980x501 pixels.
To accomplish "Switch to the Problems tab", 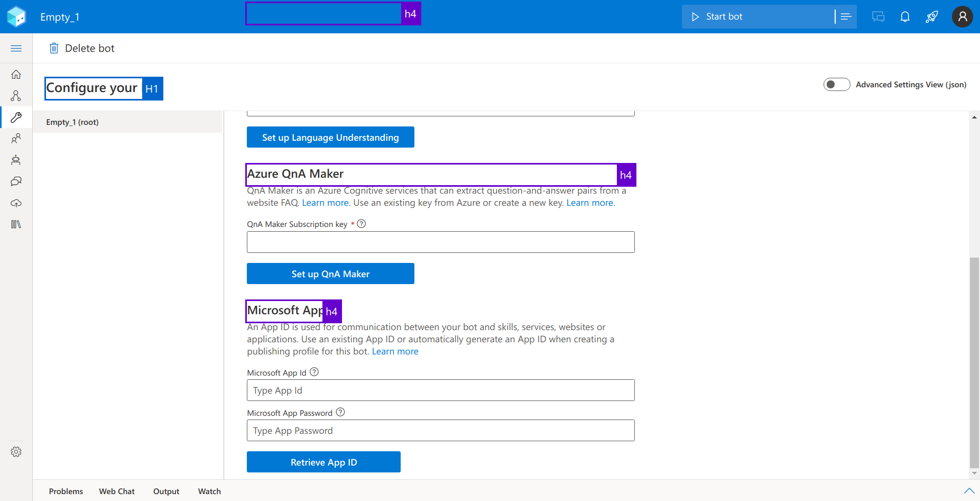I will point(66,491).
